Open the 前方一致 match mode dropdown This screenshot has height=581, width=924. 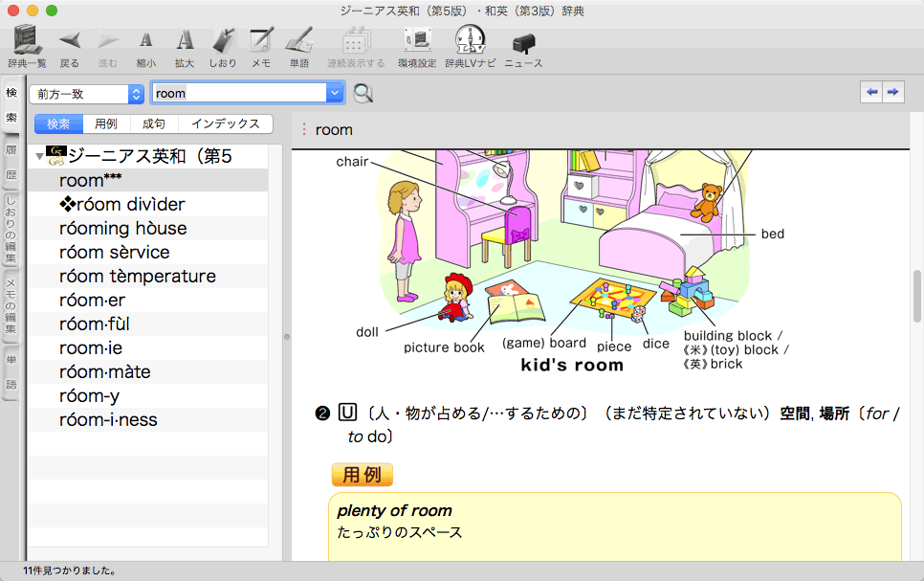tap(87, 94)
